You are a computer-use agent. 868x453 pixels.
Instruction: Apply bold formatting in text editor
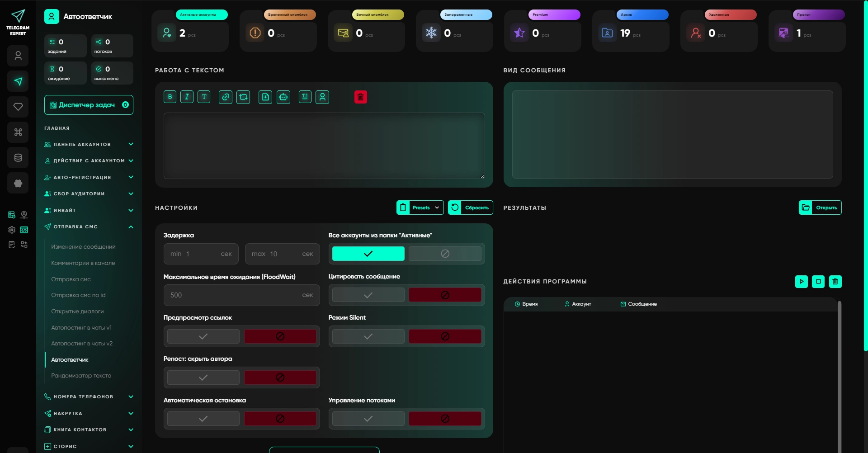click(x=170, y=97)
